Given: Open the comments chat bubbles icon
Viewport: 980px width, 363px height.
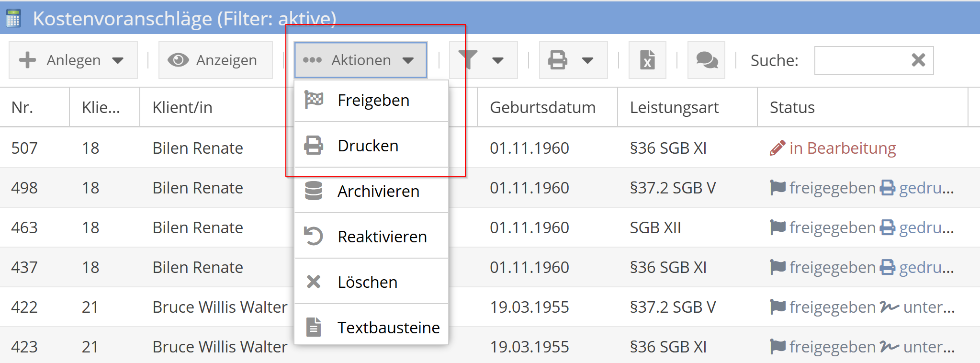Looking at the screenshot, I should [x=706, y=60].
